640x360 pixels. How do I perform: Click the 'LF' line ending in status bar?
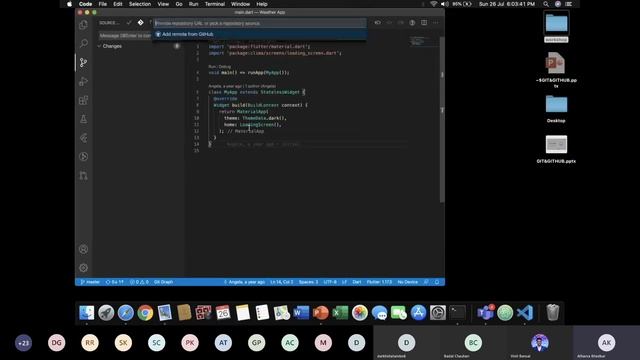tap(344, 282)
